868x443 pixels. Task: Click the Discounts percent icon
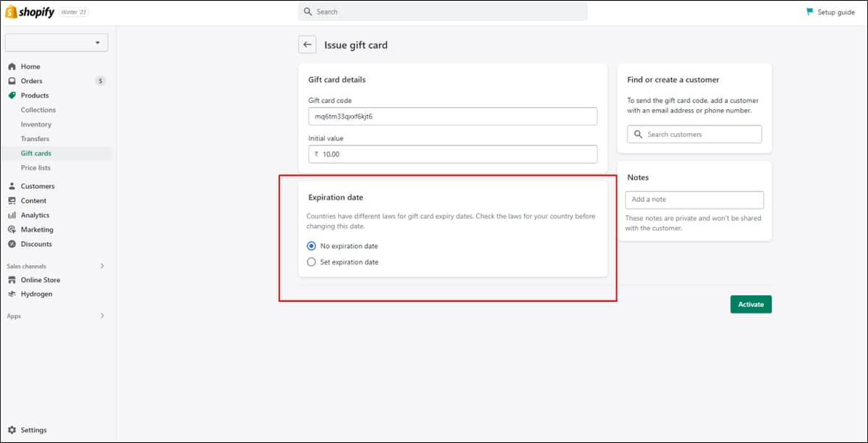click(12, 244)
